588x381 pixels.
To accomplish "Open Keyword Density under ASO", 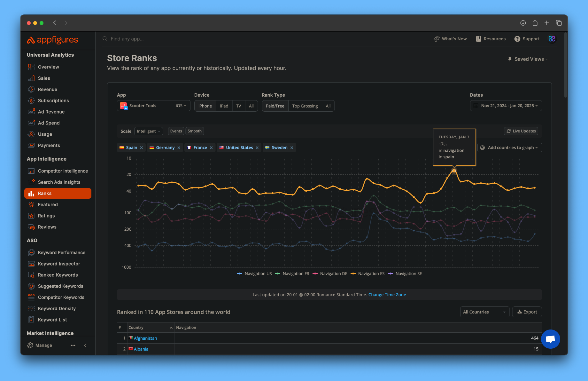I will coord(56,308).
